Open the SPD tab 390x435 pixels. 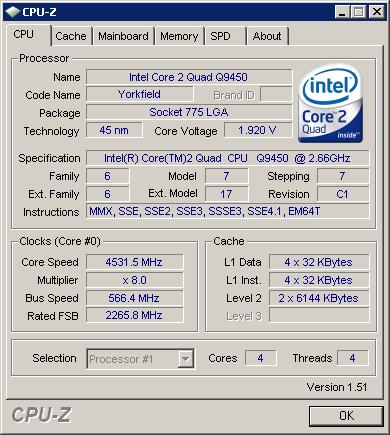225,36
